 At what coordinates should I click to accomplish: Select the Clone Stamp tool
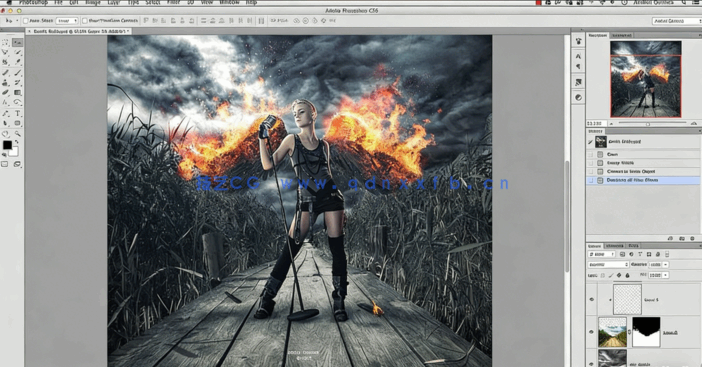click(6, 83)
